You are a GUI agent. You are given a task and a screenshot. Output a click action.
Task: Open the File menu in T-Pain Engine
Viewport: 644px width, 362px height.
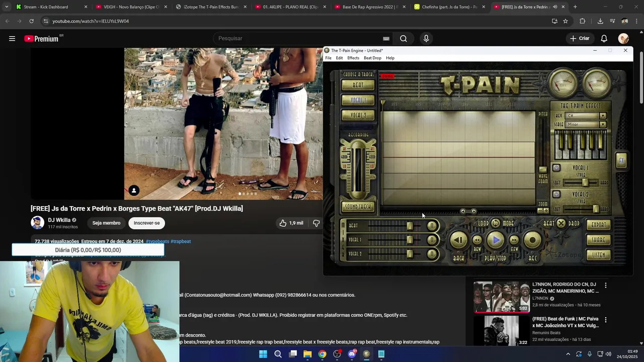329,58
